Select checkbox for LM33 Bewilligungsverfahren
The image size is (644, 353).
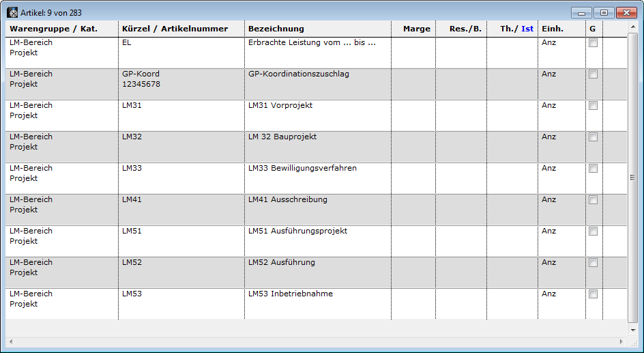[x=593, y=169]
